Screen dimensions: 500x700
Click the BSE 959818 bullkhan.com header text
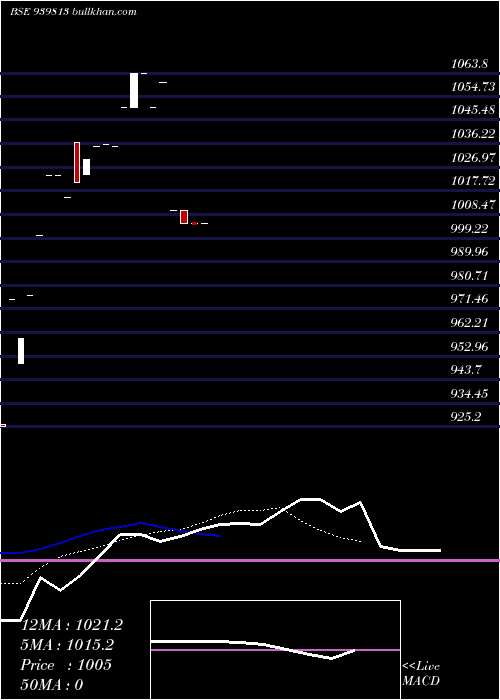(x=73, y=12)
